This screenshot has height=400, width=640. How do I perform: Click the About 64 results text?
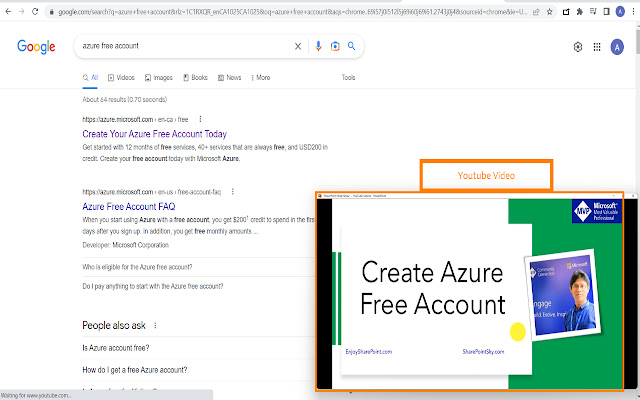[124, 100]
